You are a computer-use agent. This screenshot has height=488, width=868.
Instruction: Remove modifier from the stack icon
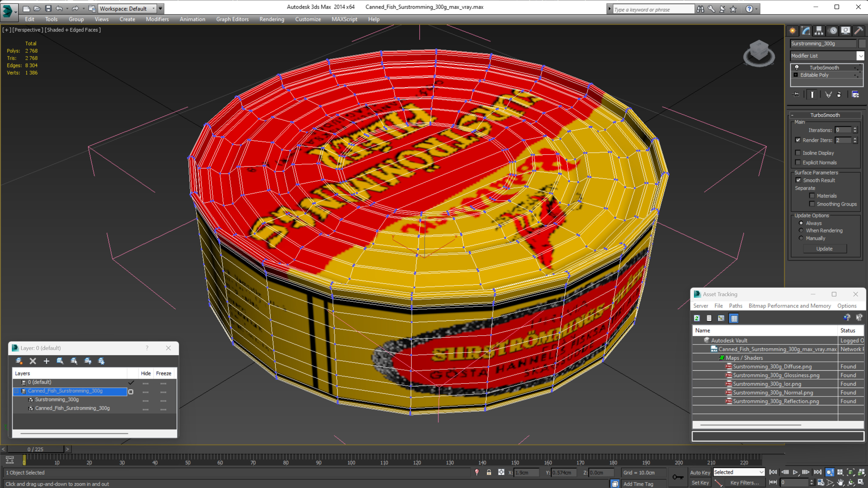[x=839, y=94]
